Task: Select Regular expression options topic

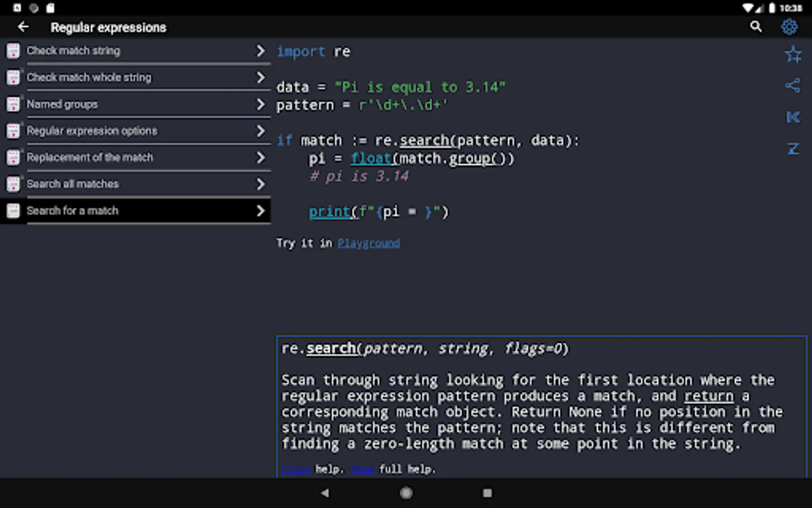Action: (92, 131)
